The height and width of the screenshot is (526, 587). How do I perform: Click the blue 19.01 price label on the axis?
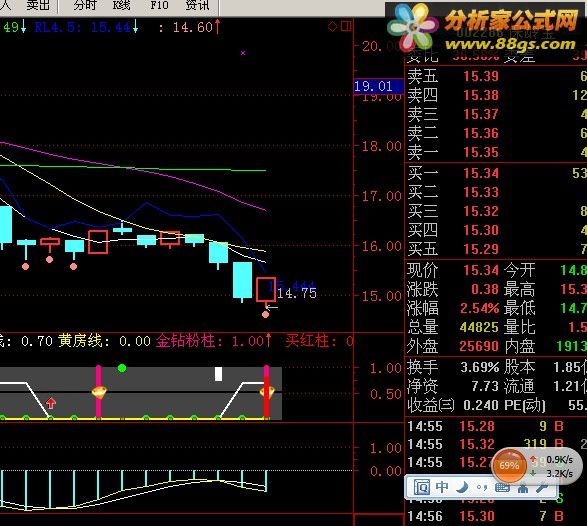coord(378,86)
